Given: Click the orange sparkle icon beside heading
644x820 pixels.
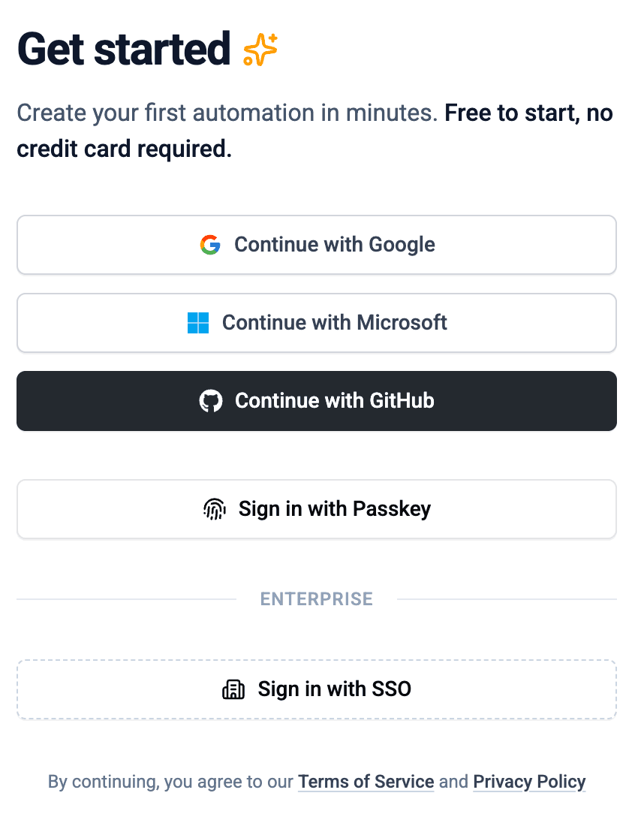Looking at the screenshot, I should pos(260,50).
